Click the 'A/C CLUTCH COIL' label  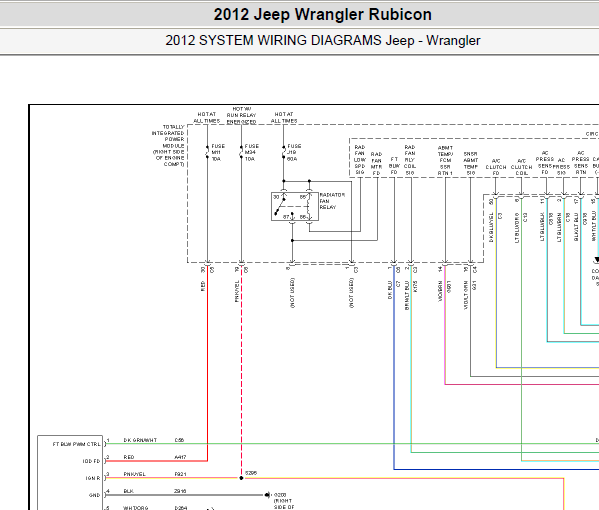tap(521, 167)
